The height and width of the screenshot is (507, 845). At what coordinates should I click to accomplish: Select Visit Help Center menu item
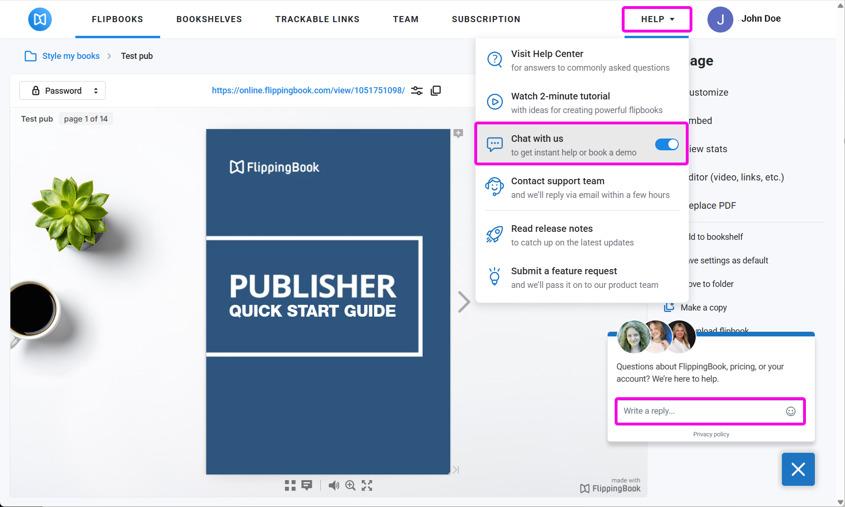coord(581,60)
